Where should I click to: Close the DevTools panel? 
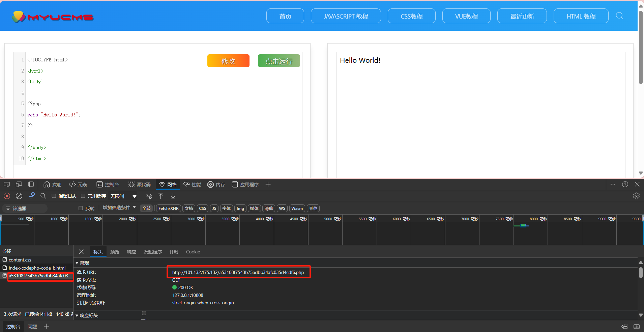637,184
